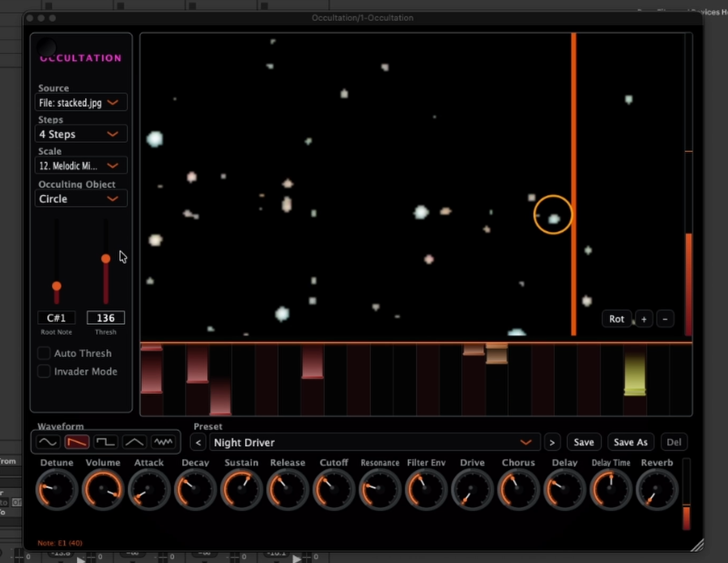
Task: Expand the Night Driver preset dropdown
Action: 374,442
